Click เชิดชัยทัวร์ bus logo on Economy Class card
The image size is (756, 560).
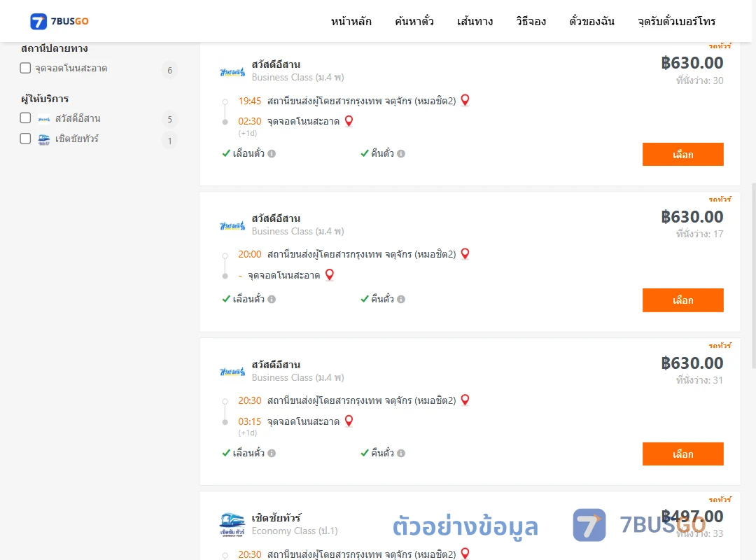click(232, 525)
